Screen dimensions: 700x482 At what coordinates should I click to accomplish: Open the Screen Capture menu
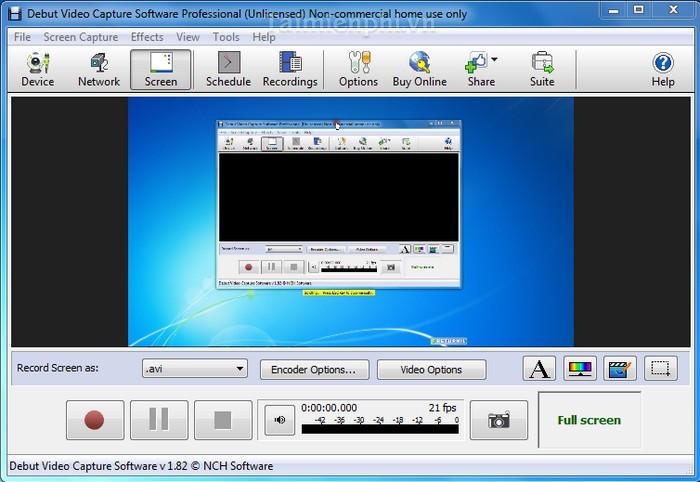[x=81, y=37]
